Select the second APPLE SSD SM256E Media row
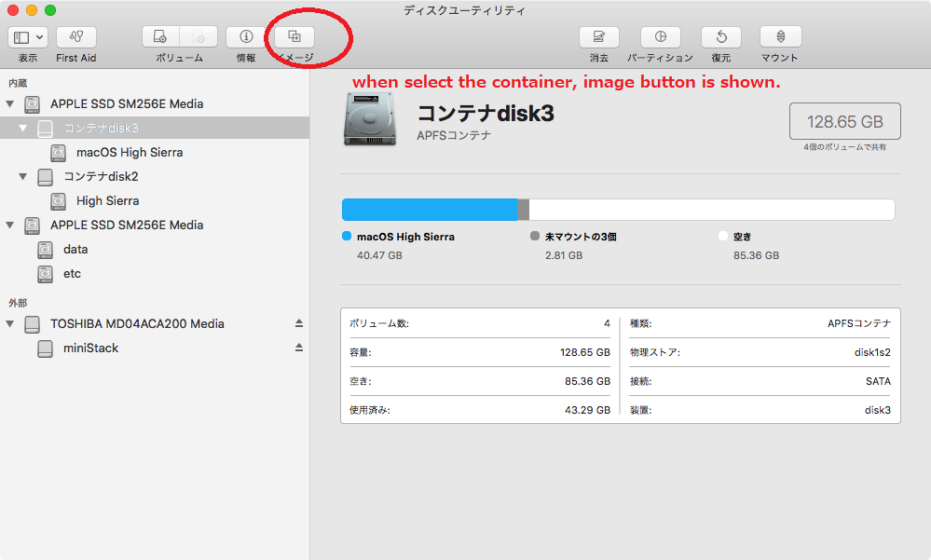The height and width of the screenshot is (560, 931). click(x=155, y=225)
